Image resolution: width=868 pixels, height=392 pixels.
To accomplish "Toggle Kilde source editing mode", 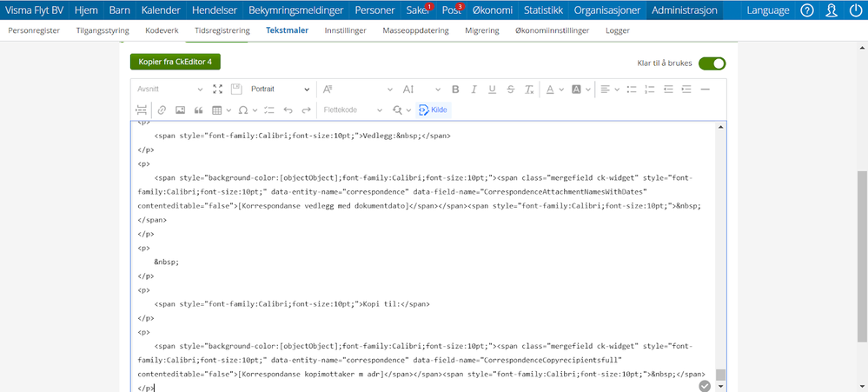I will (434, 110).
